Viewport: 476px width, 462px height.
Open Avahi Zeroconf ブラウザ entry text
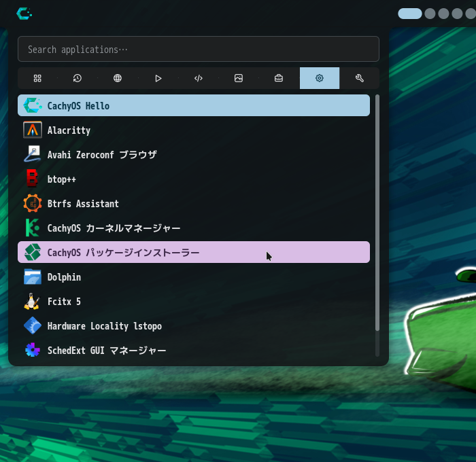pos(102,155)
